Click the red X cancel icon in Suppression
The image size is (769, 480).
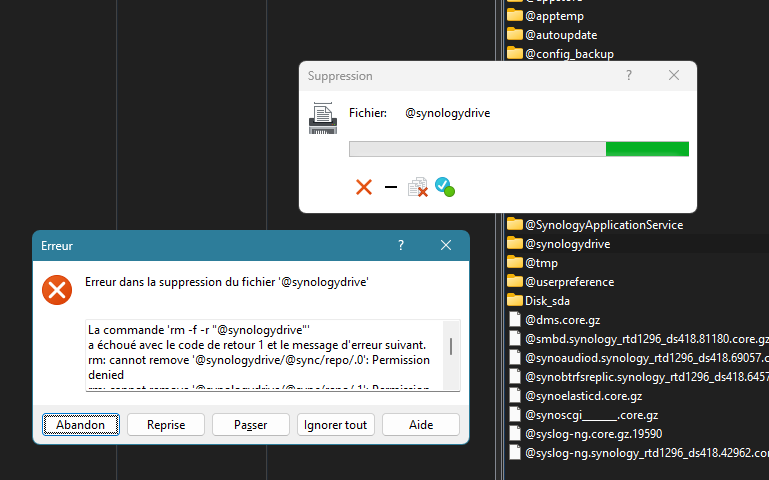point(364,187)
